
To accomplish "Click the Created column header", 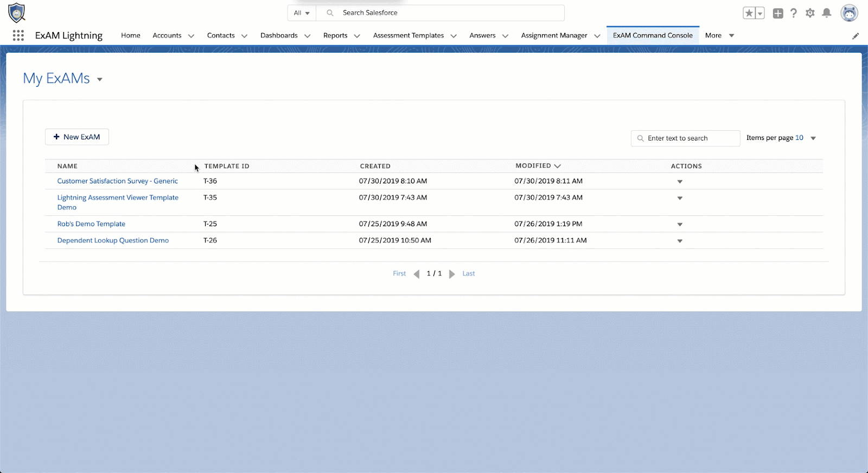I will 375,167.
